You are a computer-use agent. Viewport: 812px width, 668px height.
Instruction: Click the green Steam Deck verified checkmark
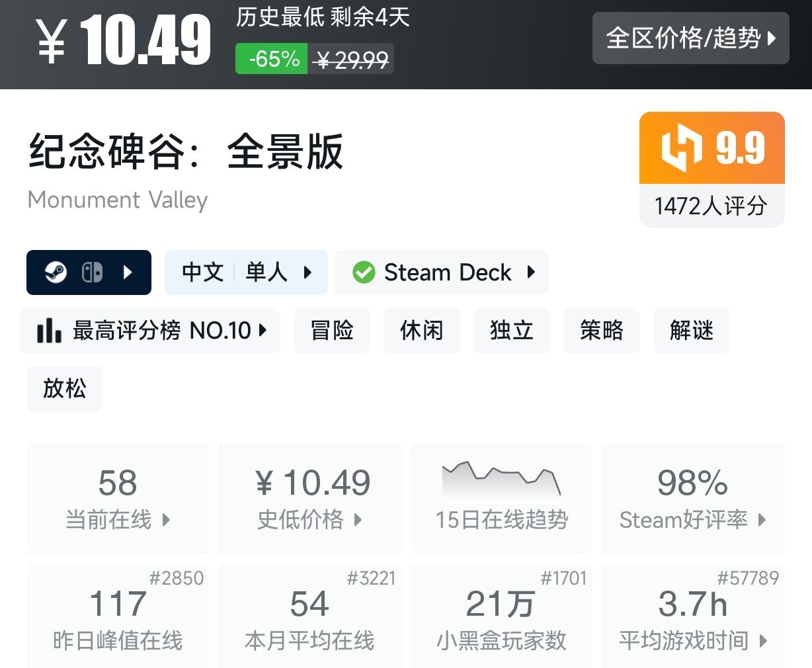click(x=364, y=272)
